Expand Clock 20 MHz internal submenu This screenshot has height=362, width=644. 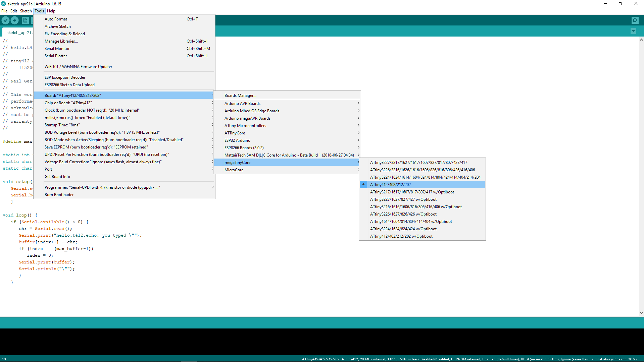pos(124,110)
